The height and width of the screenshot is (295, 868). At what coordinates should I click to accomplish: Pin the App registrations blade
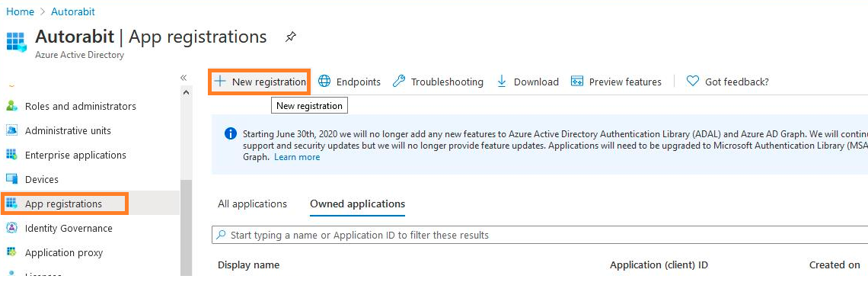tap(291, 37)
